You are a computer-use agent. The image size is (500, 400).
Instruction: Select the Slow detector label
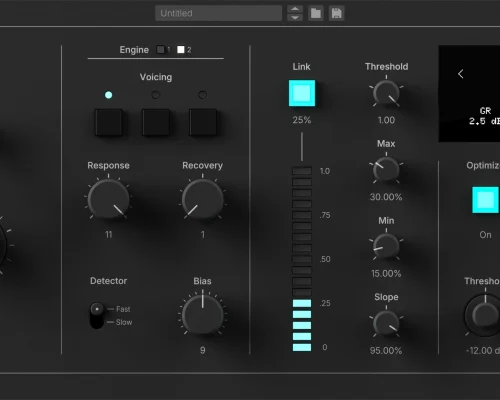click(x=124, y=322)
